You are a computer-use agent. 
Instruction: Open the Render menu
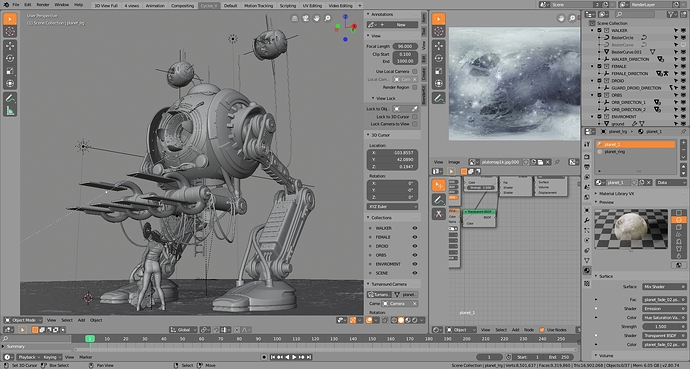[43, 5]
